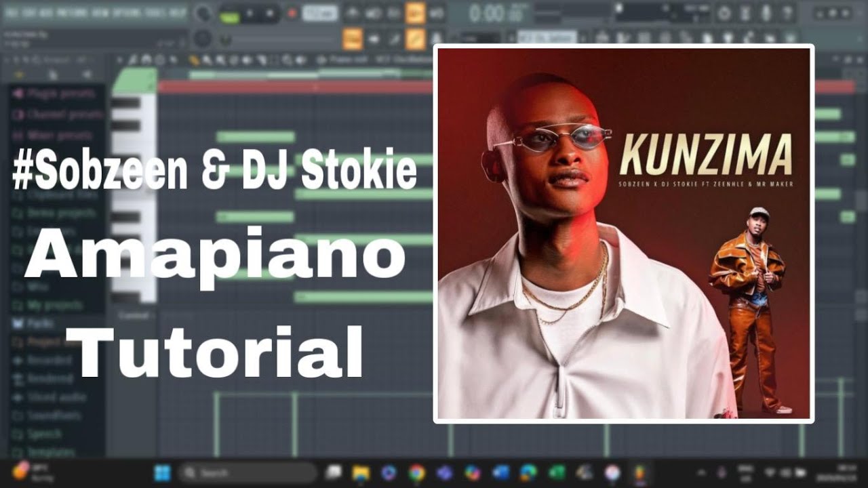
Task: Click the main volume knob
Action: [203, 13]
